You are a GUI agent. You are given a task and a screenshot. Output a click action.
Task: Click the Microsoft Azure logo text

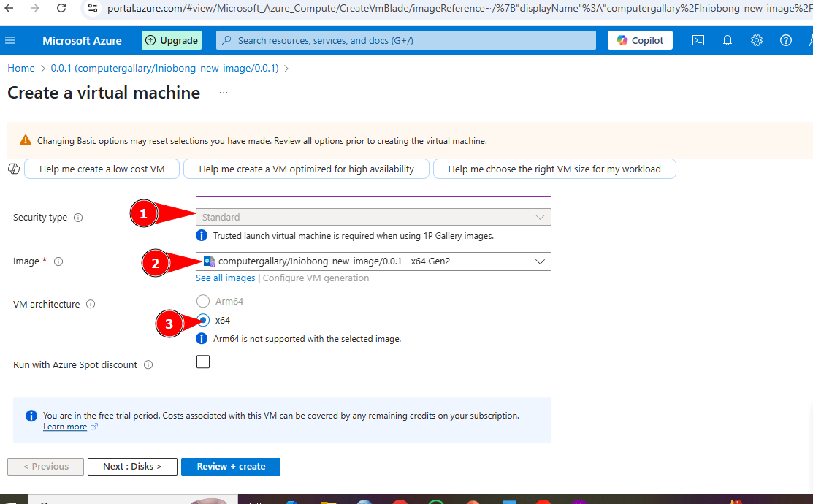82,40
